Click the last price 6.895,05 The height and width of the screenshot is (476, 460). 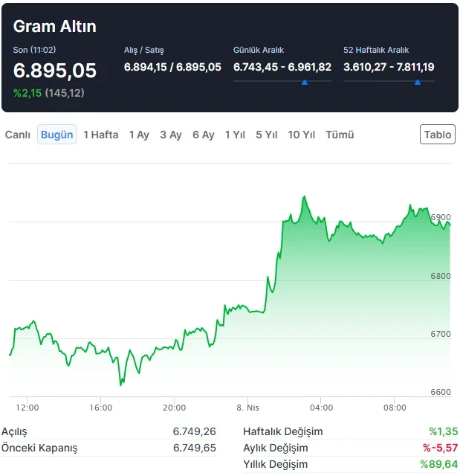[55, 71]
